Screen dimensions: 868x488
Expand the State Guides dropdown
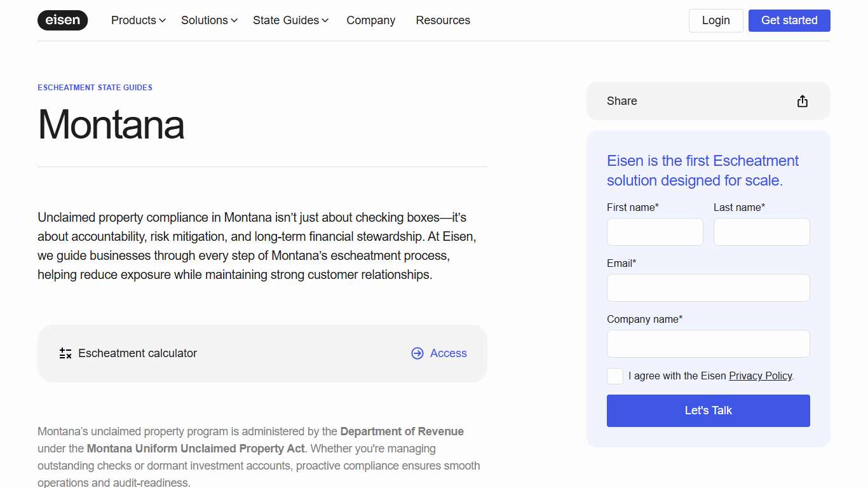290,20
